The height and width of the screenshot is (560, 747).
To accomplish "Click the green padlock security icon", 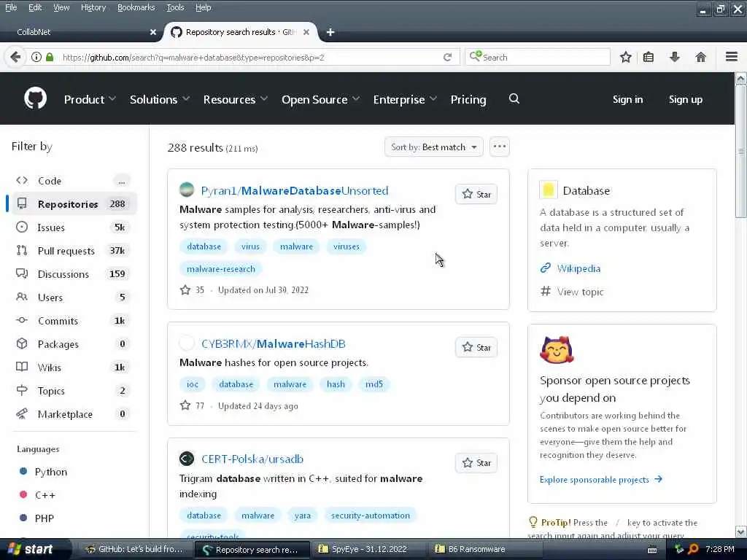I will point(50,57).
